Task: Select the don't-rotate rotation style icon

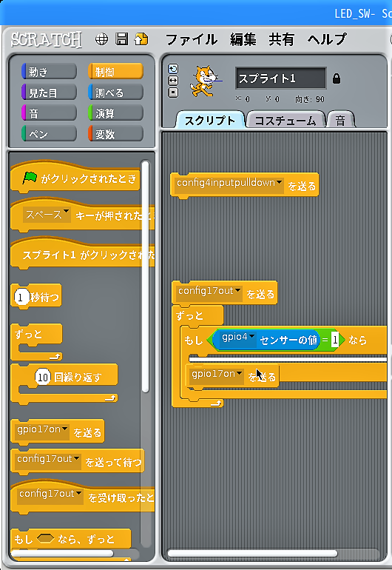Action: 173,93
